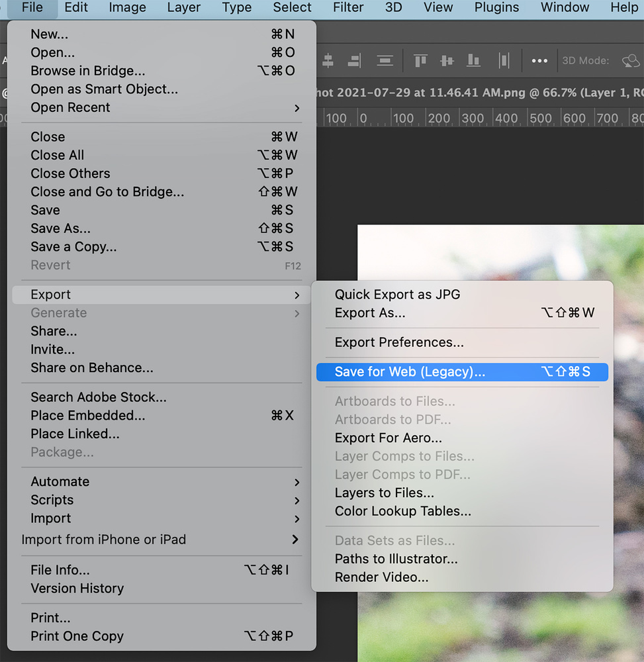The height and width of the screenshot is (662, 644).
Task: Select Export As... in submenu
Action: (x=462, y=313)
